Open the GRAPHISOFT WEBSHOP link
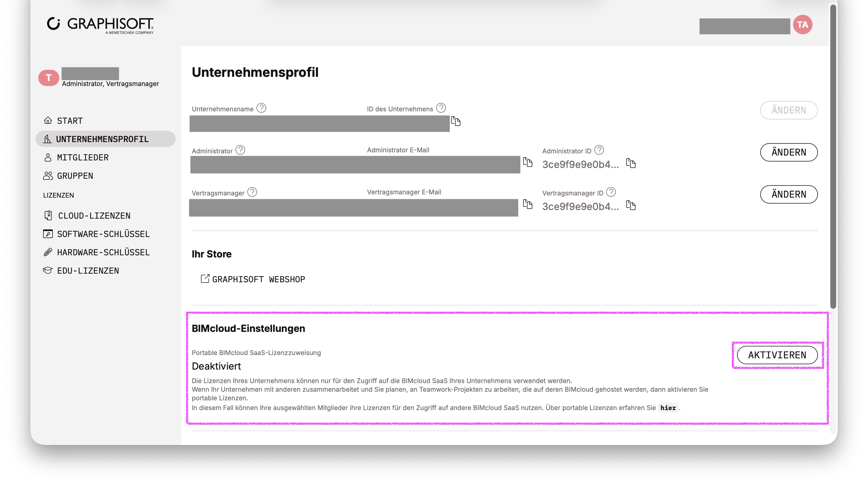This screenshot has width=868, height=485. coord(258,279)
